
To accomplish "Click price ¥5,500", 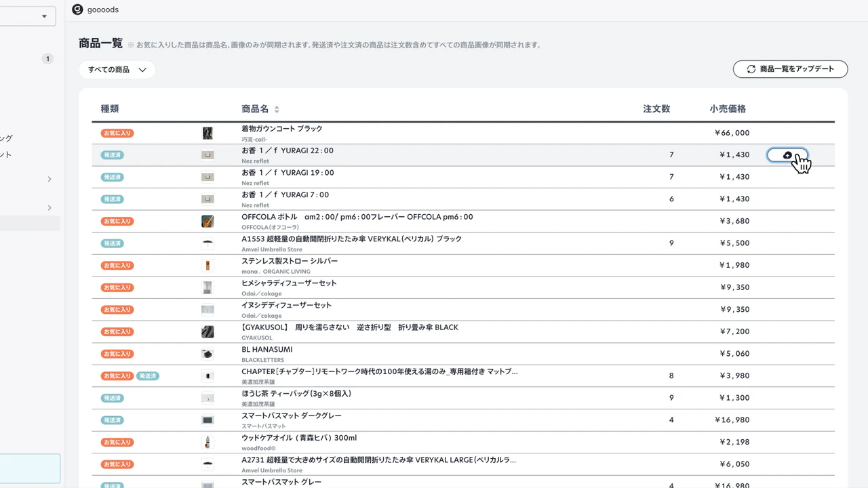I will click(x=734, y=243).
